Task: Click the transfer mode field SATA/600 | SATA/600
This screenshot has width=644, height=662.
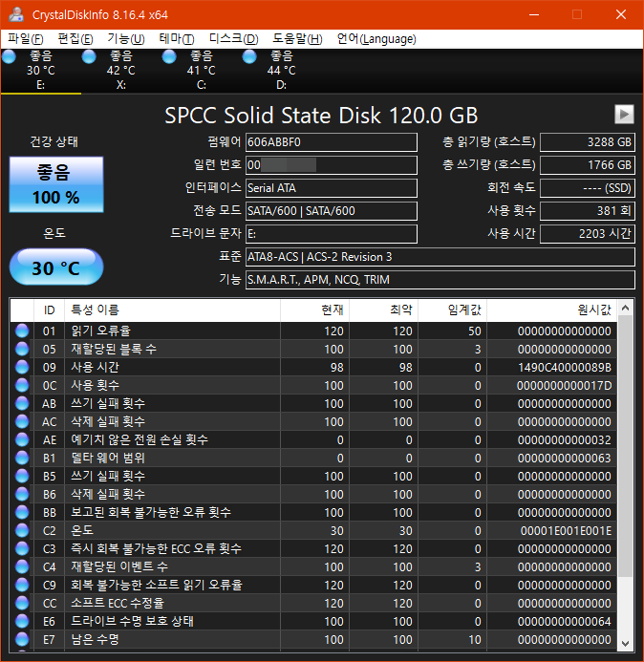Action: [x=332, y=211]
